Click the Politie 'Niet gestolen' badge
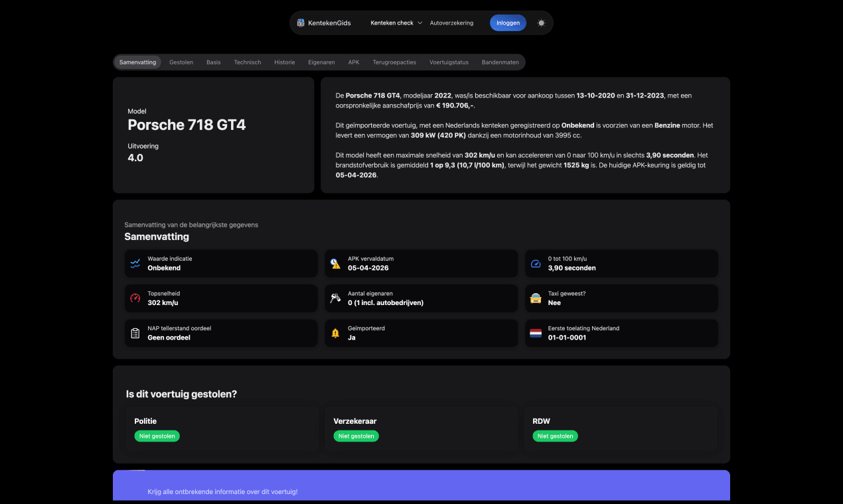 [x=157, y=436]
